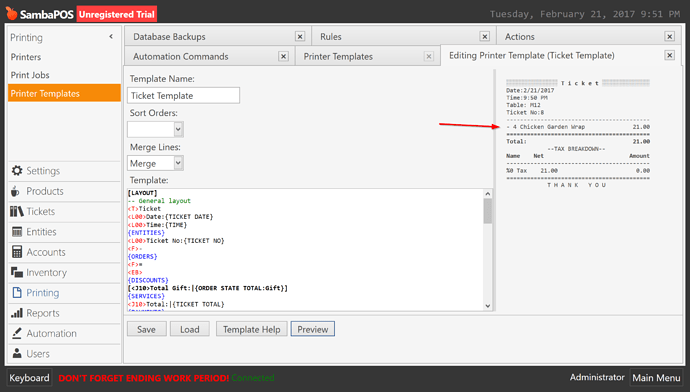Click the {DISCOUNTS} line in the template
This screenshot has width=690, height=392.
click(148, 280)
